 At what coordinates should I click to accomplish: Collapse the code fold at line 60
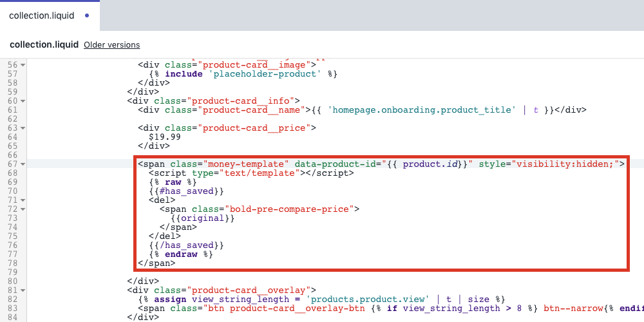click(x=23, y=101)
